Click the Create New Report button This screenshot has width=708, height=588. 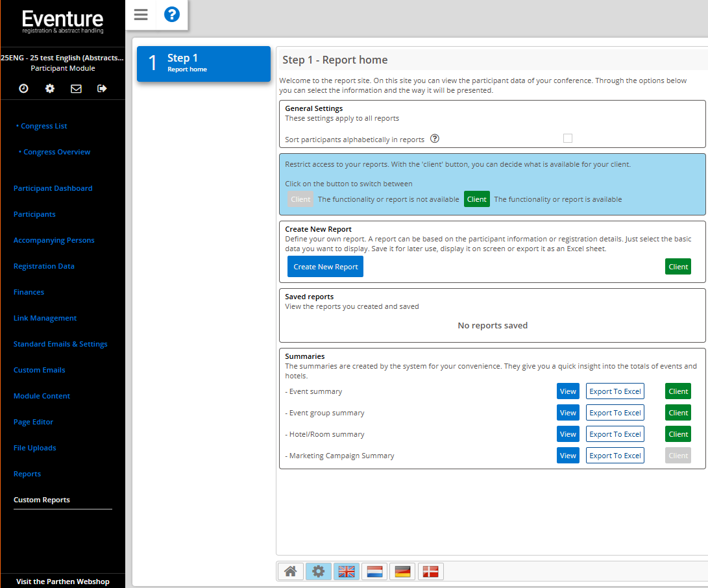click(325, 267)
